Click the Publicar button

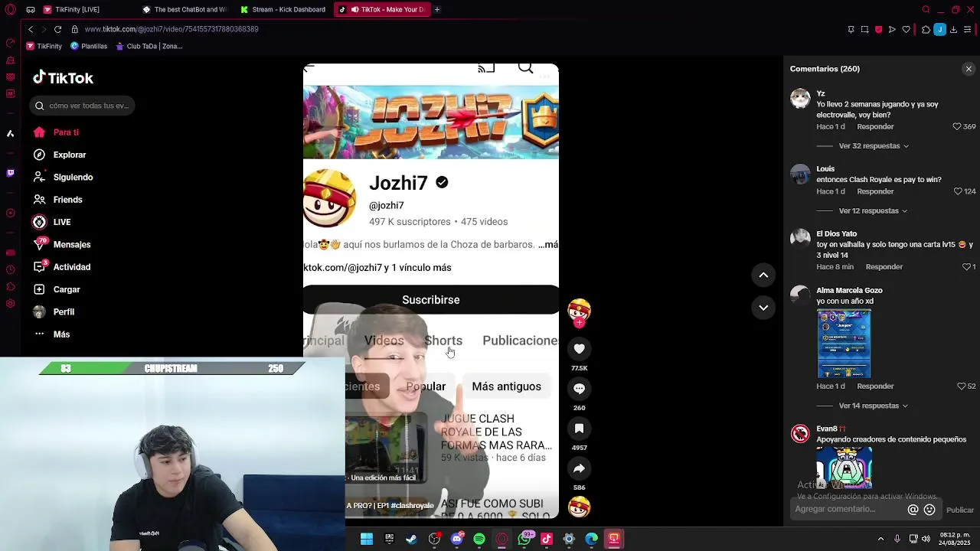pyautogui.click(x=960, y=510)
